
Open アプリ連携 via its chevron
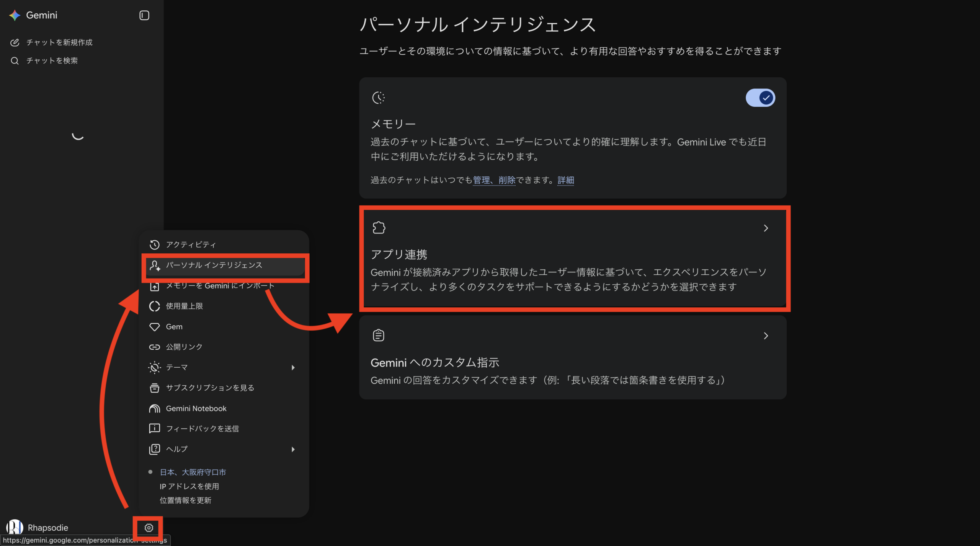click(x=766, y=228)
